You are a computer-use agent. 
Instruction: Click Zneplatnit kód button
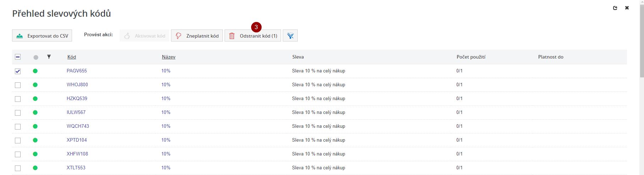pyautogui.click(x=197, y=36)
